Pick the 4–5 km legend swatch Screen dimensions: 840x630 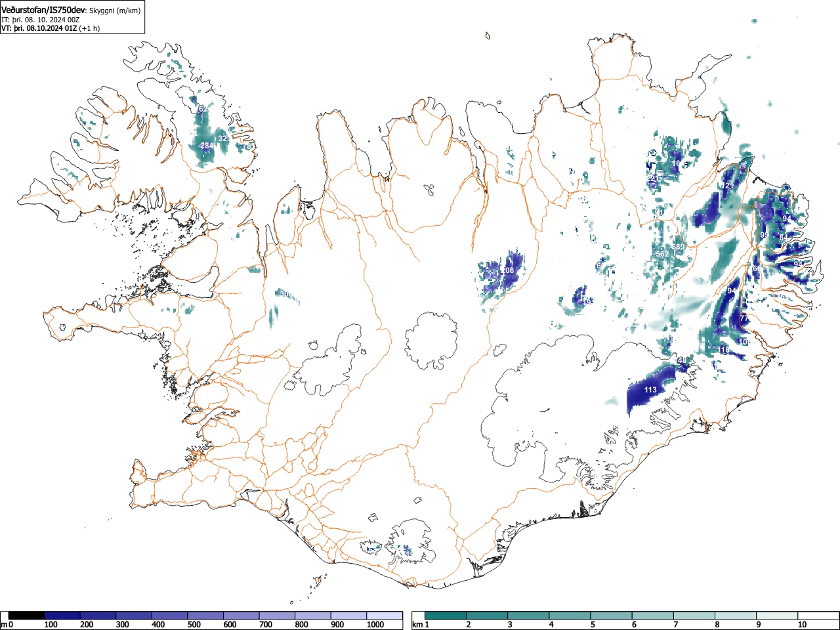(570, 616)
